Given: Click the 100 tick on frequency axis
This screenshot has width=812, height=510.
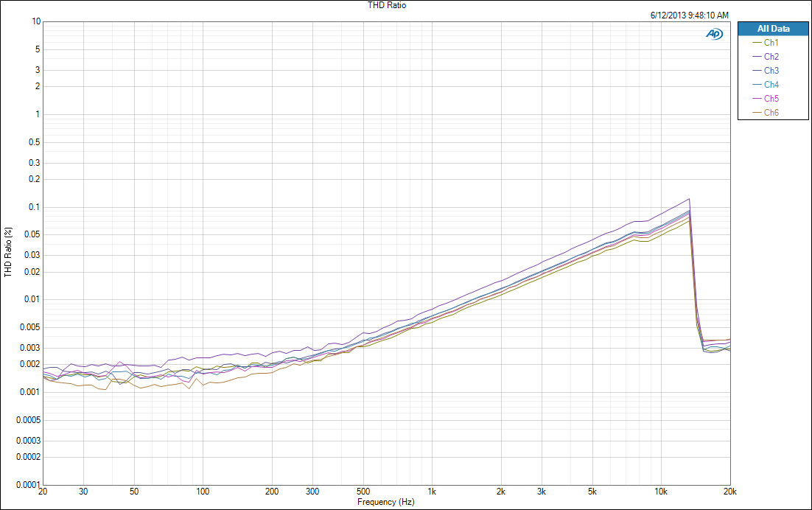Looking at the screenshot, I should click(x=203, y=492).
